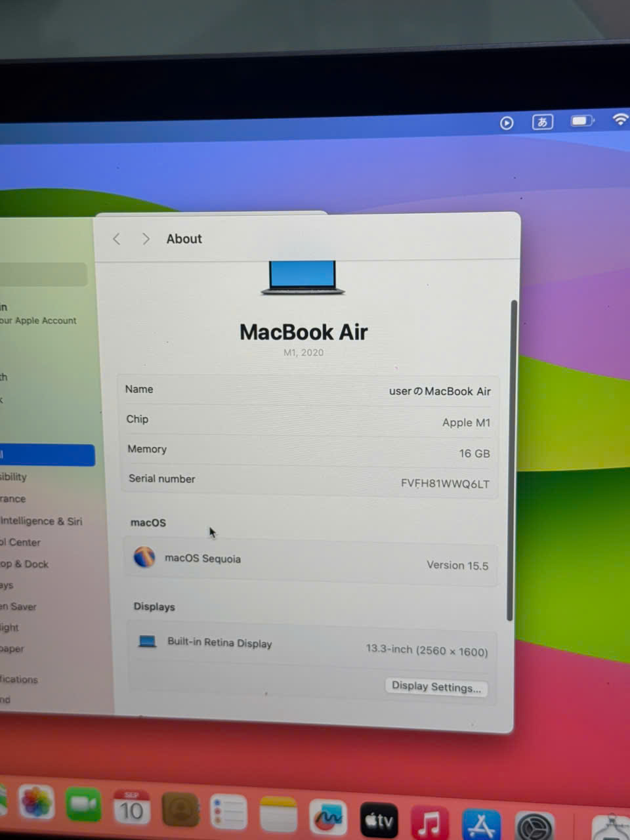Viewport: 630px width, 840px height.
Task: Open the Screen Saver sidebar item
Action: tap(18, 606)
